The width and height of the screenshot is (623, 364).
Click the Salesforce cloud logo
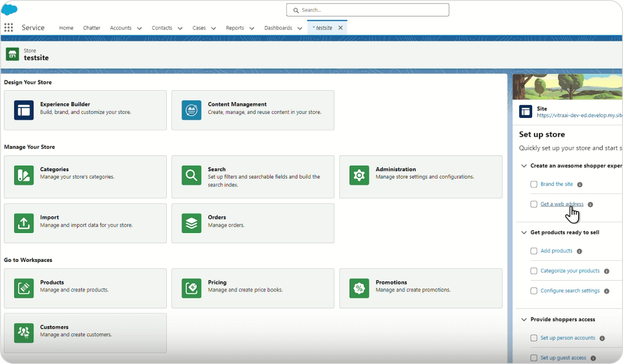pos(9,10)
